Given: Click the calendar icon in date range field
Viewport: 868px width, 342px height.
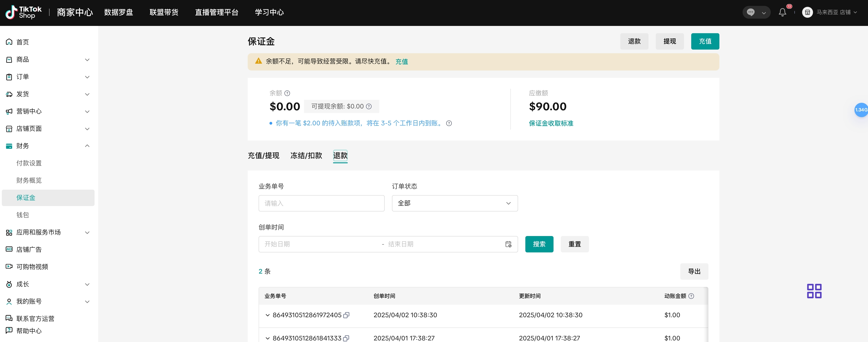Looking at the screenshot, I should 508,244.
